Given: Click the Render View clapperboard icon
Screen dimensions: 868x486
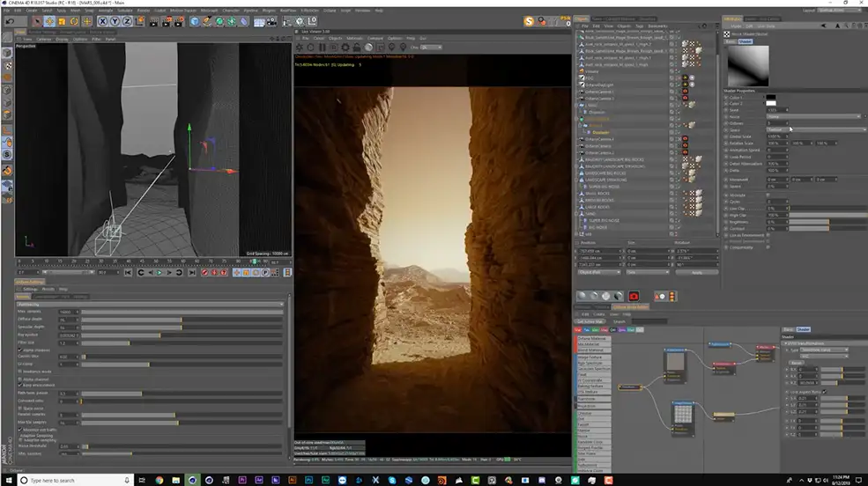Looking at the screenshot, I should 154,21.
